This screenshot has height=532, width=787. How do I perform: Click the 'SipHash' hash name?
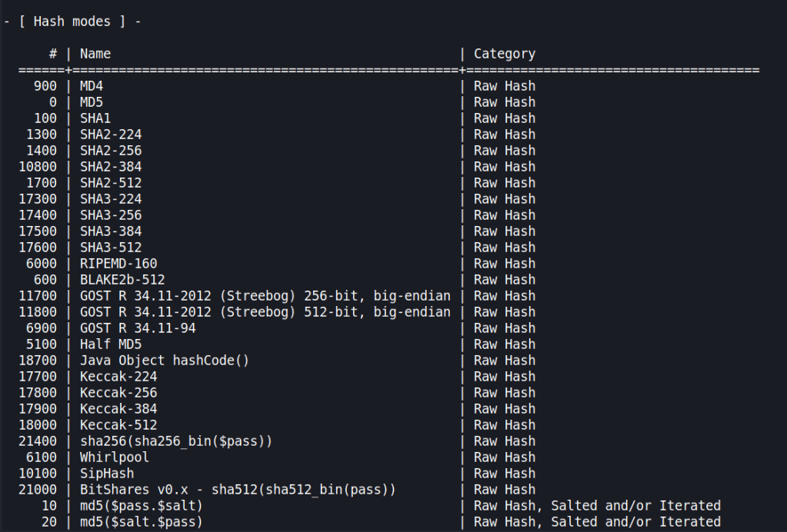107,474
